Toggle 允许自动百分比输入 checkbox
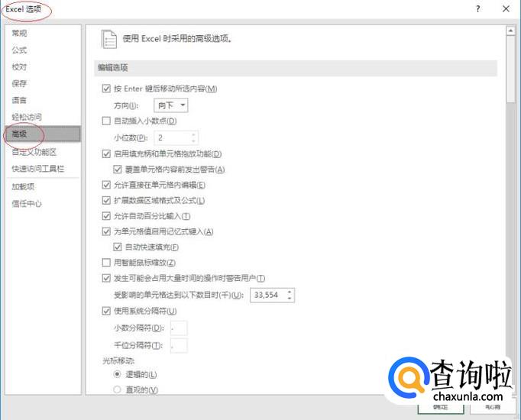Viewport: 521px width, 420px height. coord(106,216)
